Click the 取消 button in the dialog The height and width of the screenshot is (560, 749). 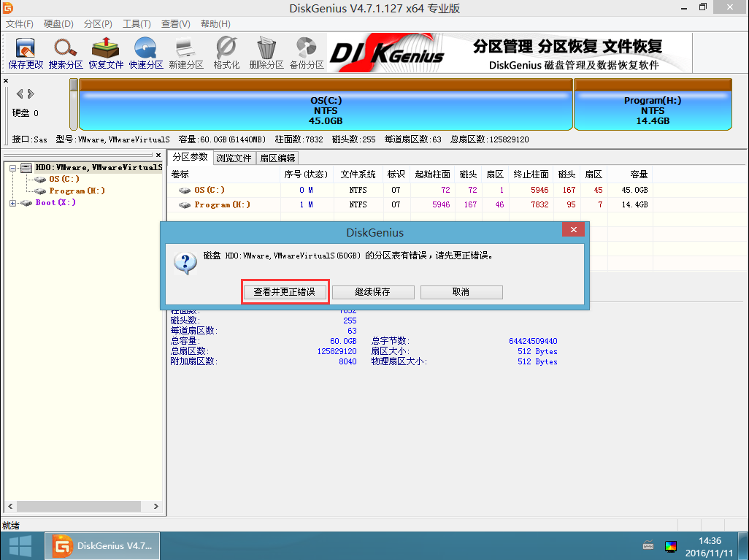461,292
